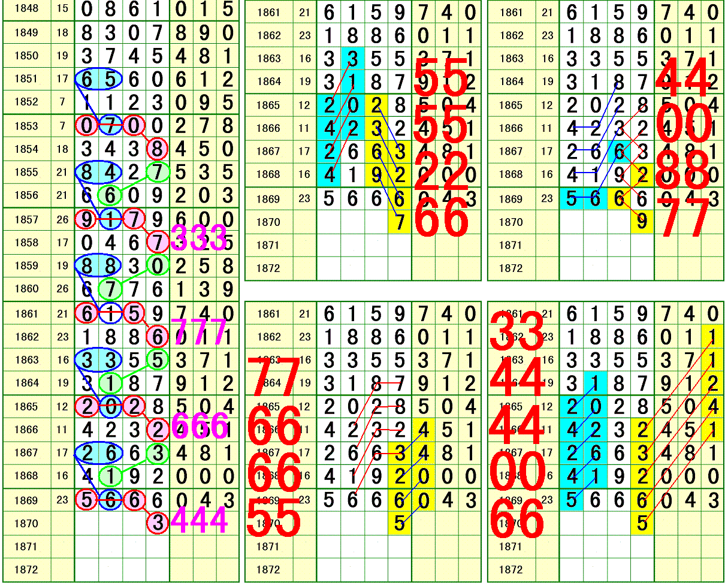Click the large red 77 in top-right panel
Image resolution: width=728 pixels, height=586 pixels.
[683, 220]
